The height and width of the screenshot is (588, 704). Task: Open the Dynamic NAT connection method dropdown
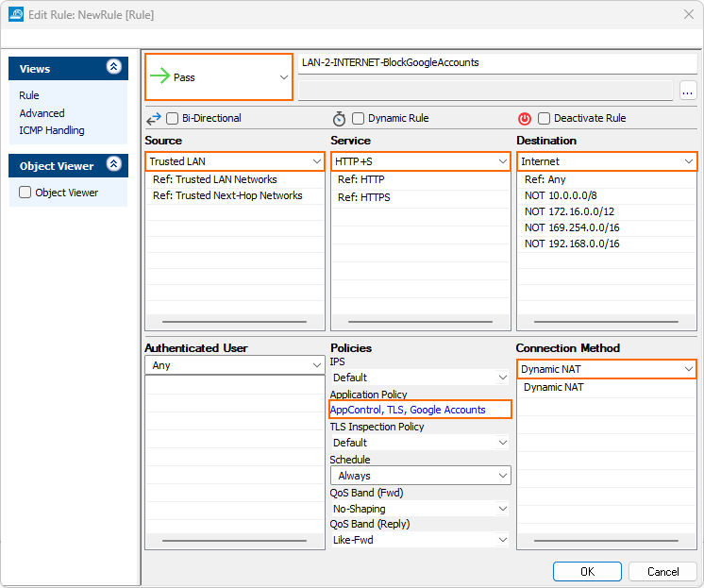[607, 369]
